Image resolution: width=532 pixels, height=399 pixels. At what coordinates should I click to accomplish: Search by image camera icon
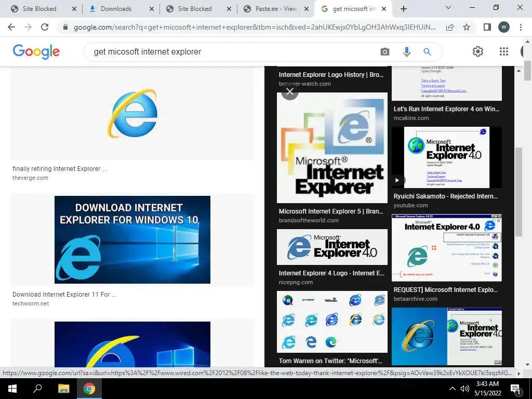coord(385,51)
